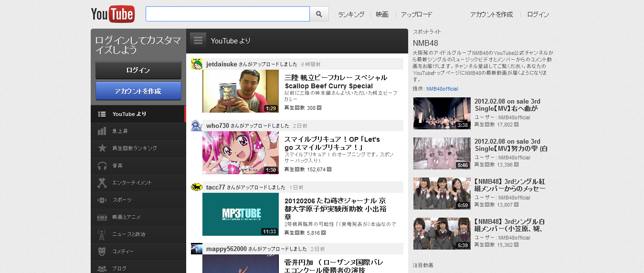Open 映画 in the top navigation
The width and height of the screenshot is (644, 273).
382,14
